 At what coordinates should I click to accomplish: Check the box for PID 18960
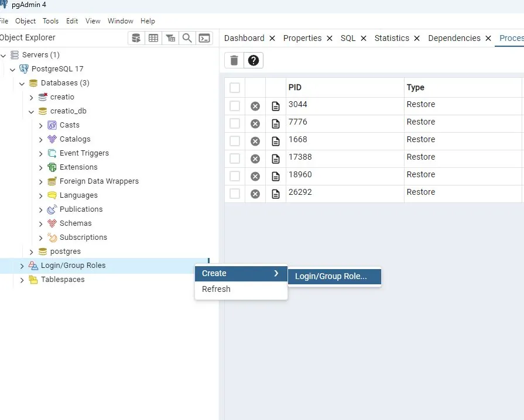coord(235,176)
